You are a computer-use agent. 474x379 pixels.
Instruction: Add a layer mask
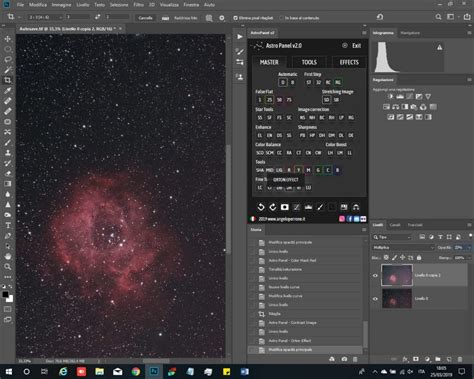point(416,359)
